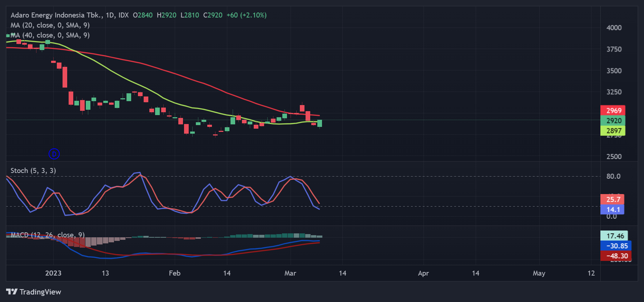The height and width of the screenshot is (302, 644).
Task: Click the 3750 price axis label
Action: [x=614, y=49]
